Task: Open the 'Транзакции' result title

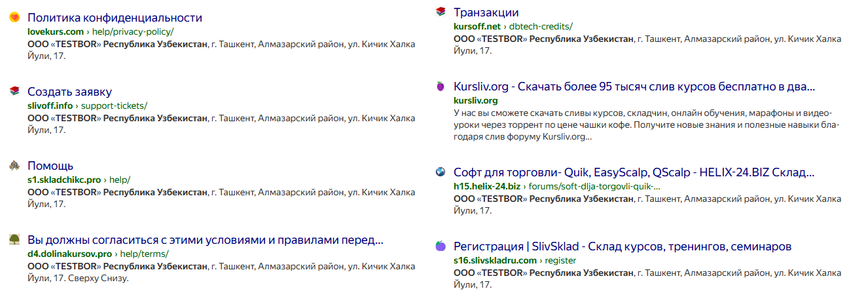Action: coord(486,12)
